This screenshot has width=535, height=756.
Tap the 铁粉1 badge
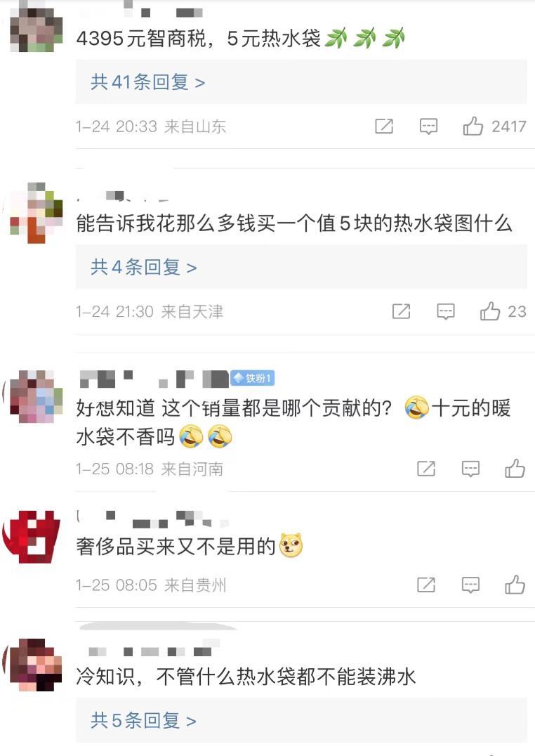(253, 378)
